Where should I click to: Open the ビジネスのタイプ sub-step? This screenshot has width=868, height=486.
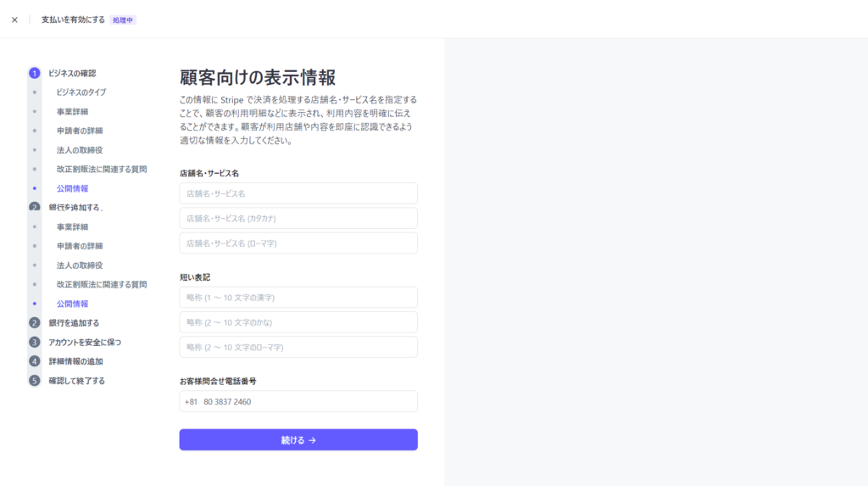coord(81,92)
